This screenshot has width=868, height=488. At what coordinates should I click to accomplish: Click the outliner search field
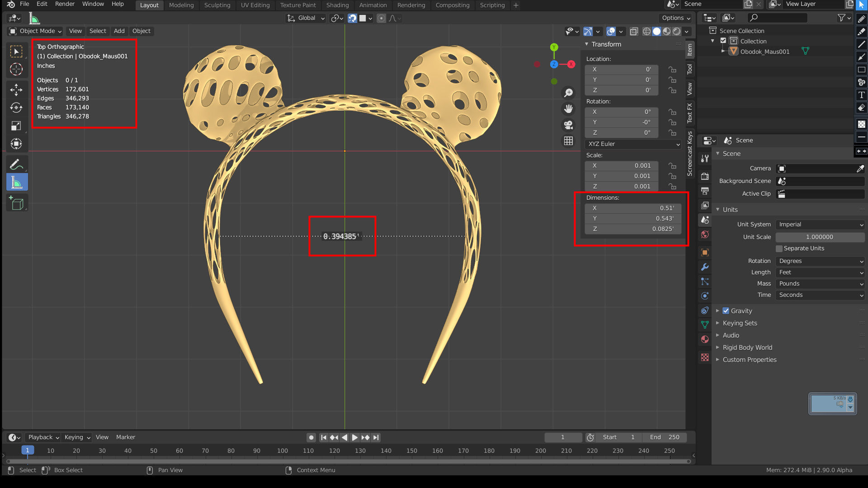pos(777,18)
